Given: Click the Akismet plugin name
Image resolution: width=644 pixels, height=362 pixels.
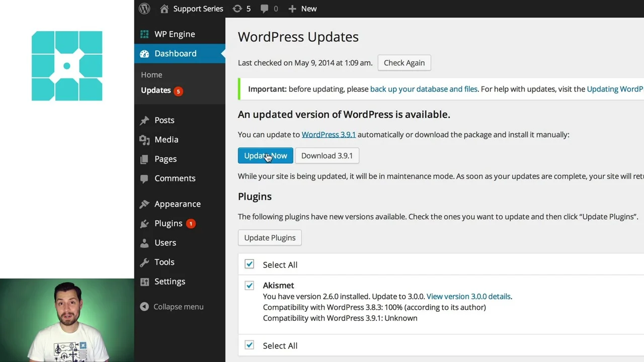Looking at the screenshot, I should tap(278, 286).
